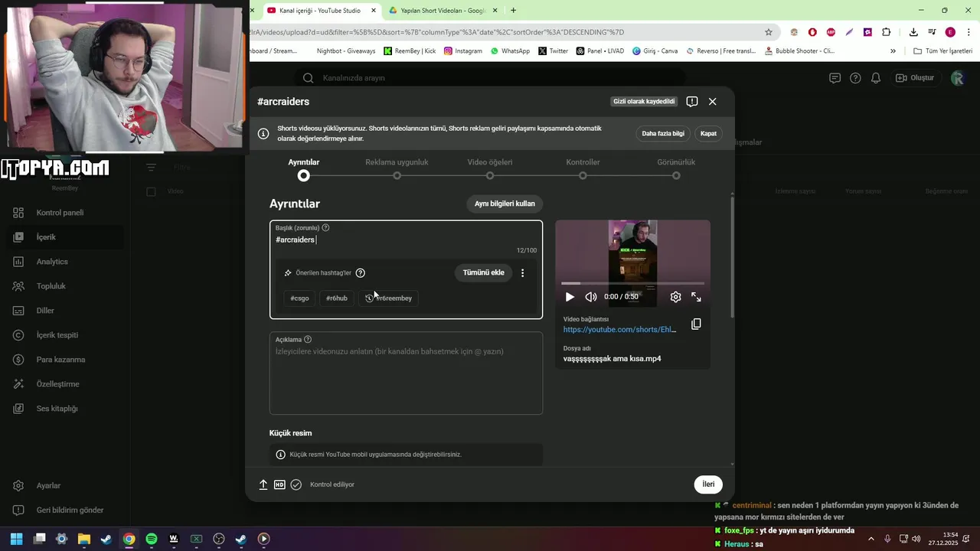Bookmark this page with the star icon
The height and width of the screenshot is (551, 980).
[x=769, y=32]
